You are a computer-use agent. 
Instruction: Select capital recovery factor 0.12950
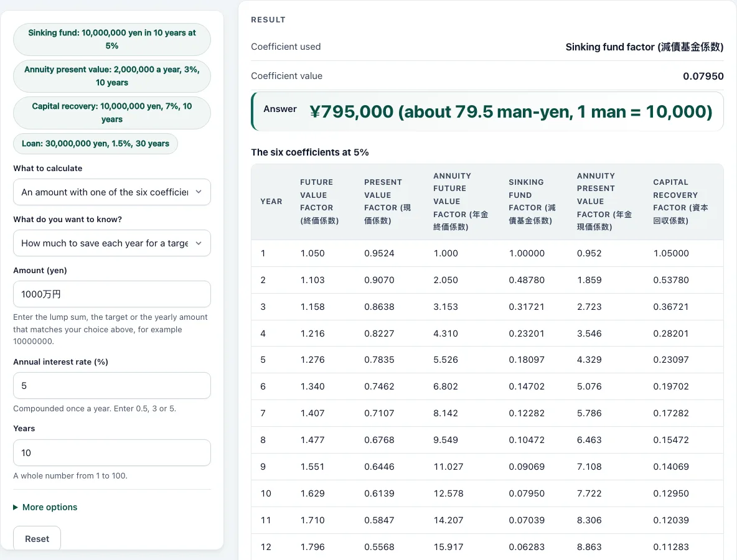671,493
